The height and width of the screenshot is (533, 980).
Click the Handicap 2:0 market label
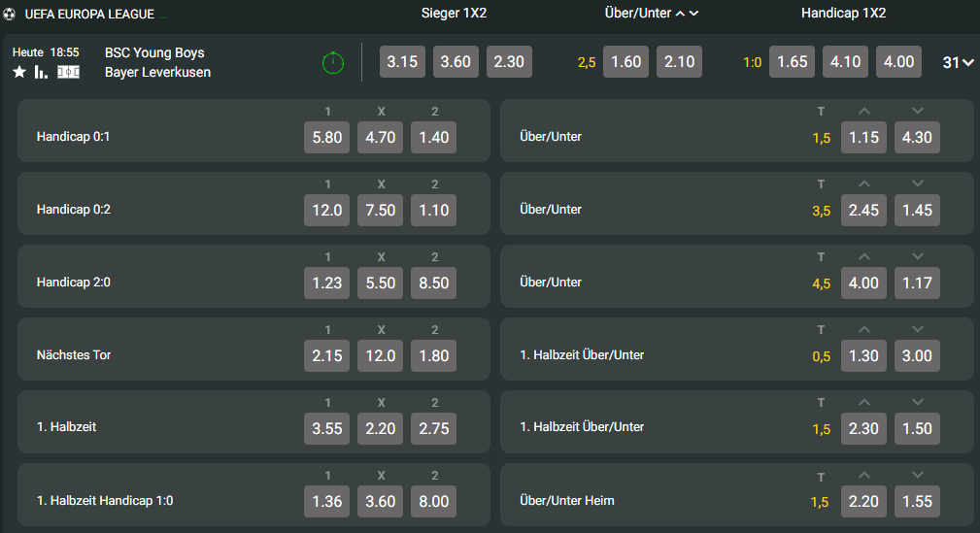tap(74, 282)
